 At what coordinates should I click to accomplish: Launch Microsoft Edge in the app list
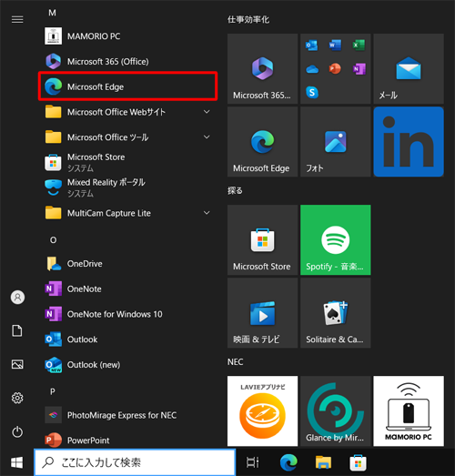tap(127, 86)
